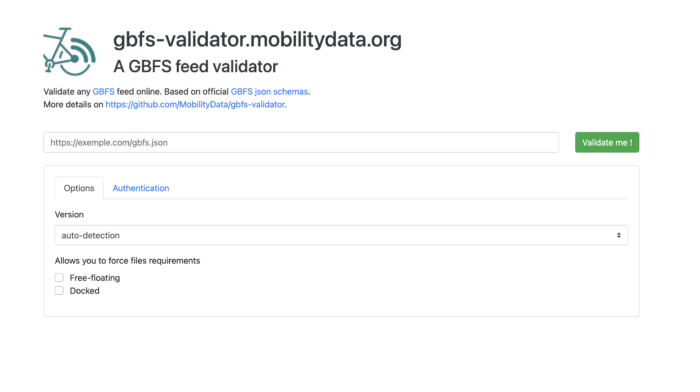The image size is (700, 392).
Task: Open the GBFS link
Action: [104, 92]
